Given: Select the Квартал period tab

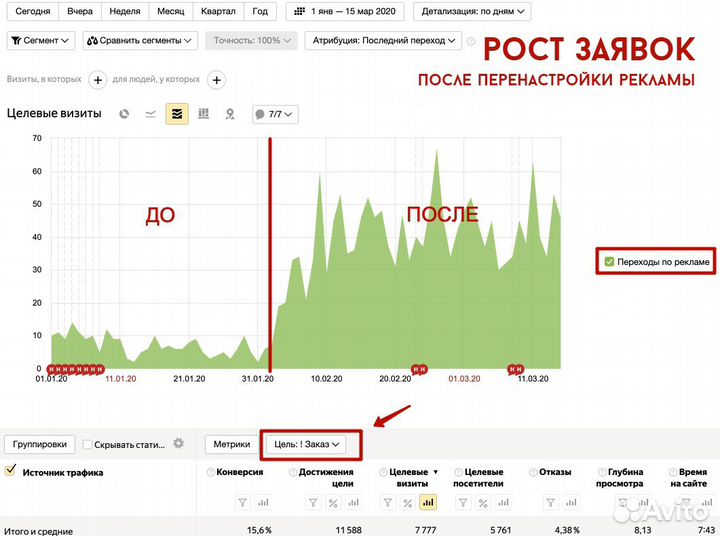Looking at the screenshot, I should coord(218,11).
